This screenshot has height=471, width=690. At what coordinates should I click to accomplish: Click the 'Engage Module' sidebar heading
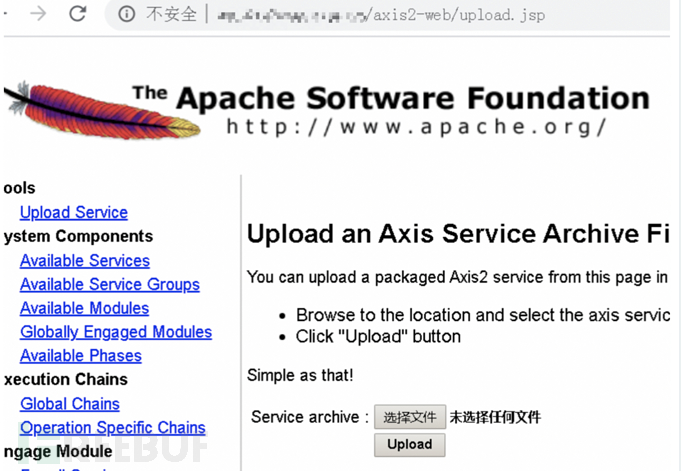point(58,452)
